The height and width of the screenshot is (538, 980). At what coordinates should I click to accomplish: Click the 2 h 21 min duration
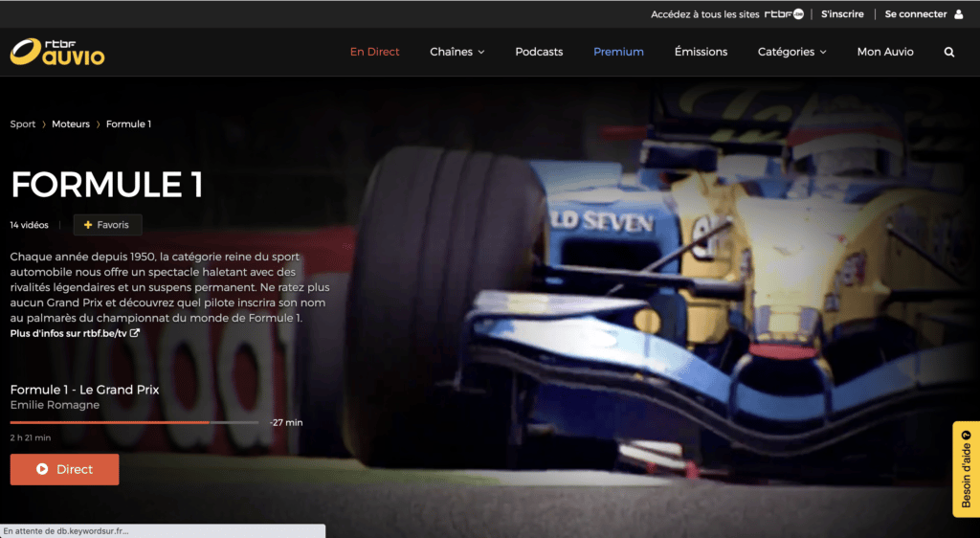[31, 437]
